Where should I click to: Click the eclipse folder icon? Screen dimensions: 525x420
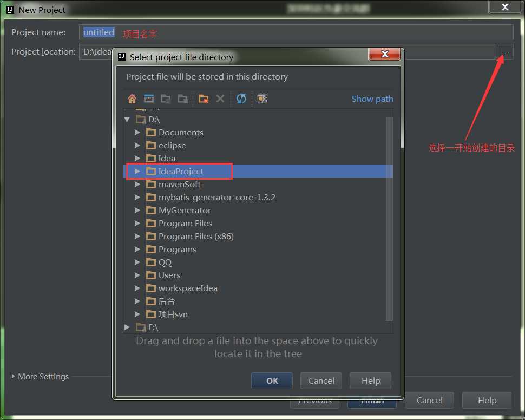click(151, 146)
